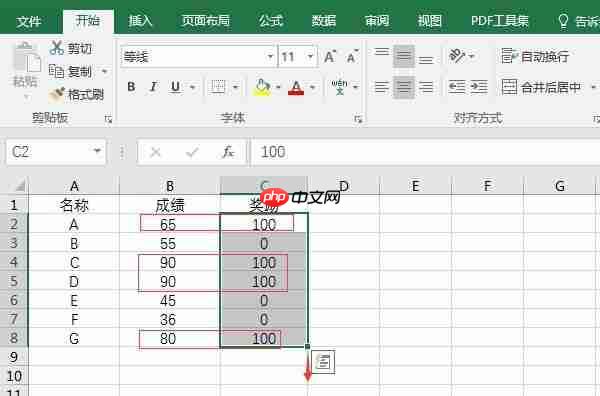Screen dimensions: 600x396
Task: Click the text orientation icon
Action: pos(457,56)
